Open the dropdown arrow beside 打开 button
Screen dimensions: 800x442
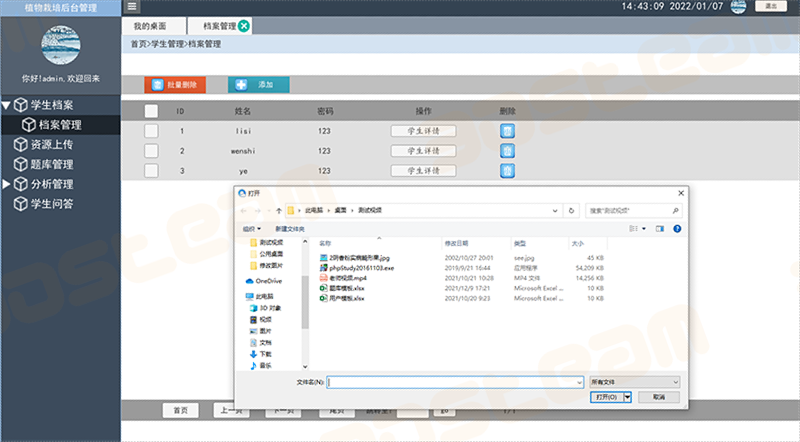(628, 397)
